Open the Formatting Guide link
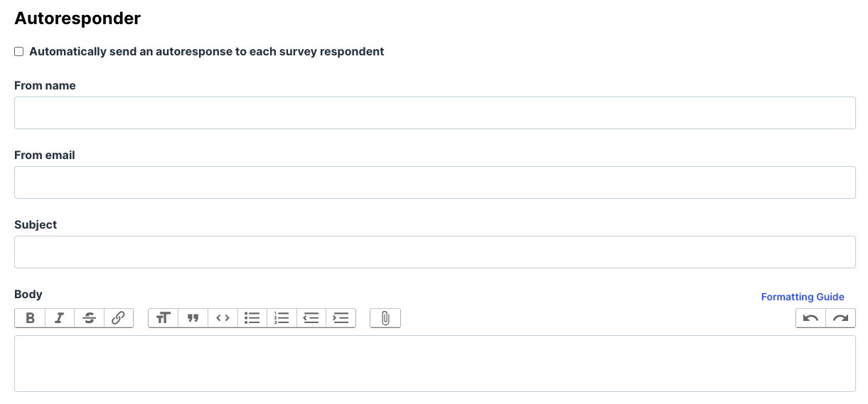This screenshot has width=868, height=404. (803, 297)
